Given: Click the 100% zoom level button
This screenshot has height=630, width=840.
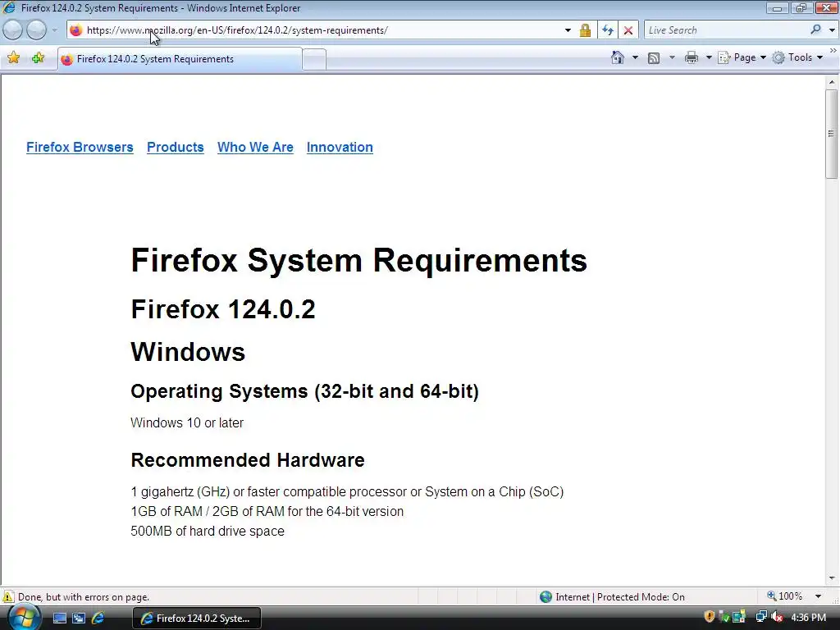Looking at the screenshot, I should tap(785, 596).
